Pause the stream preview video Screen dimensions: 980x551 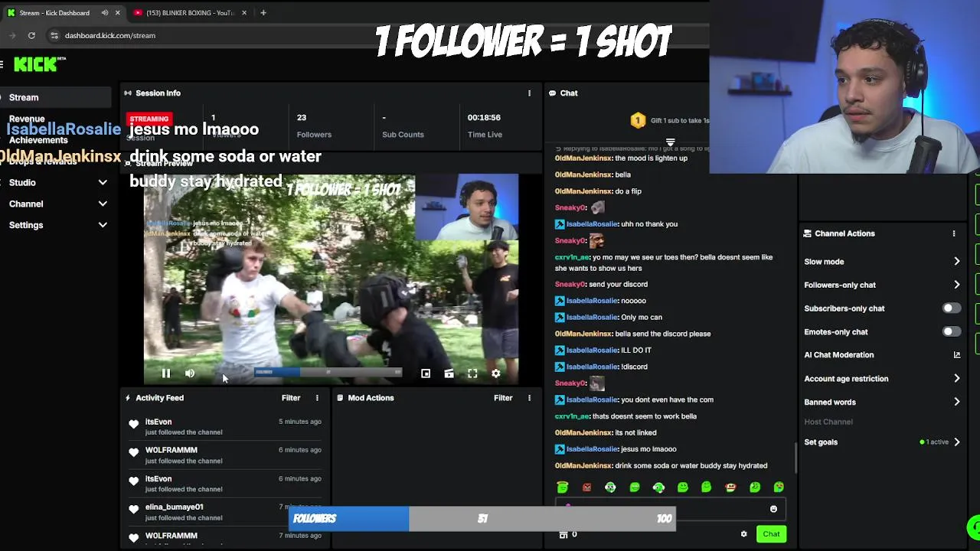165,373
